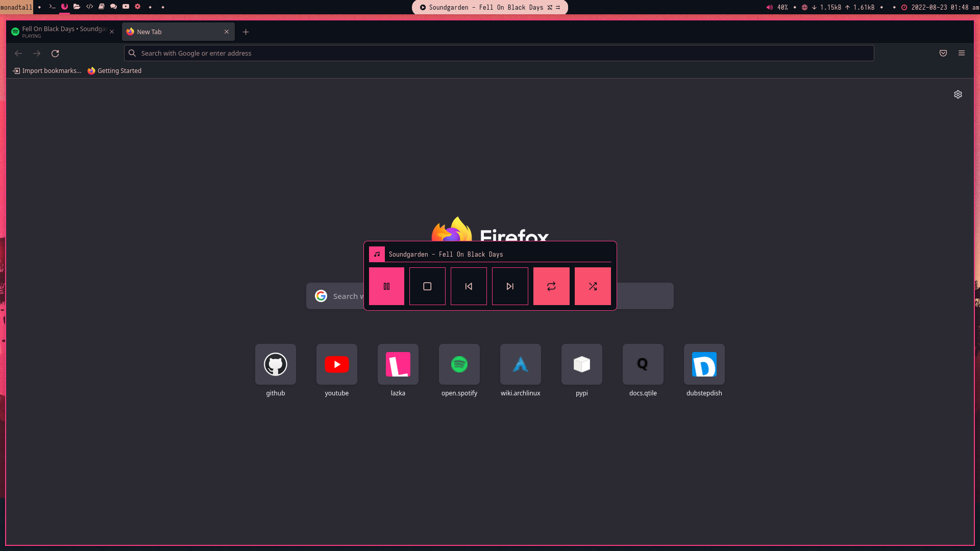Open the YouTube workspace icon in bar

(126, 7)
